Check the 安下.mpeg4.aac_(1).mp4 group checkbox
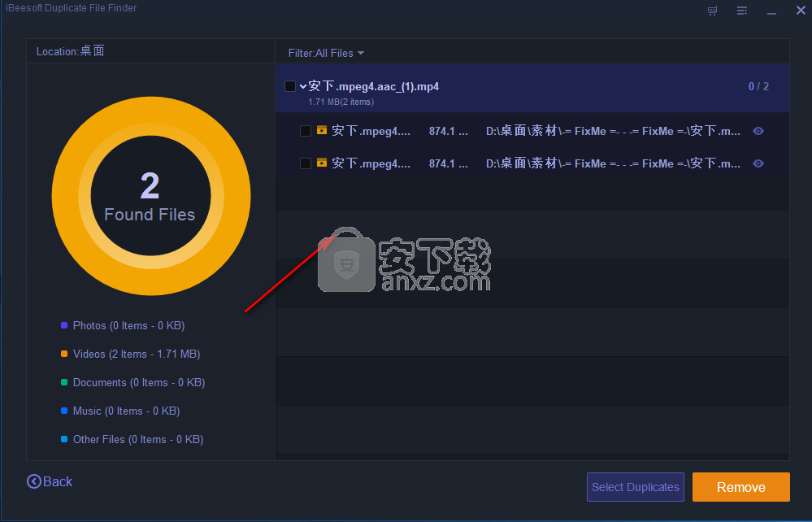Image resolution: width=812 pixels, height=522 pixels. pos(290,86)
